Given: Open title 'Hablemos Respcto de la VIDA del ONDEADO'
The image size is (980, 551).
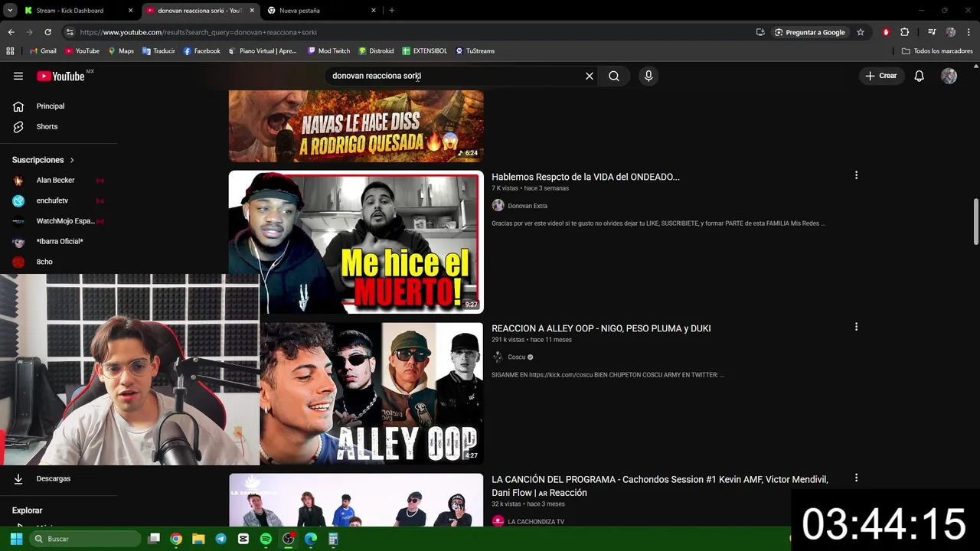Looking at the screenshot, I should tap(586, 177).
